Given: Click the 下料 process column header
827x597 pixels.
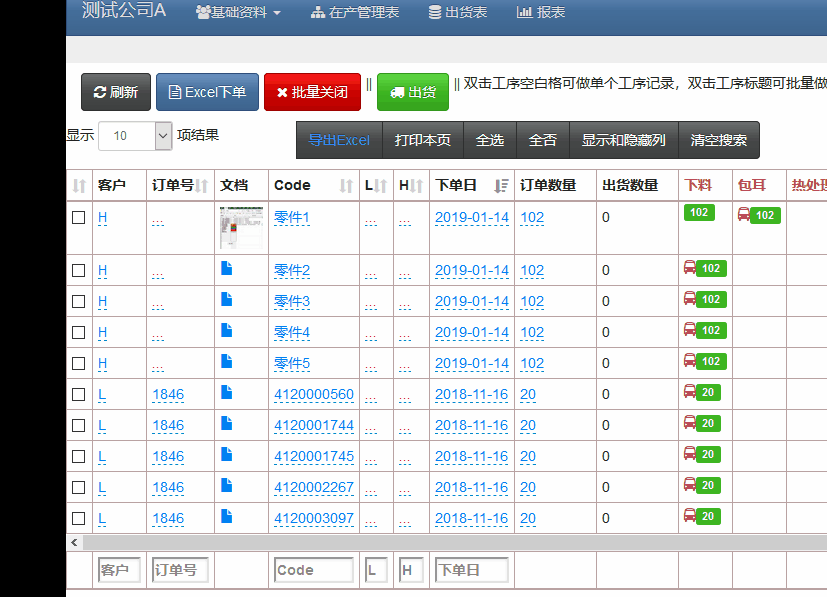Looking at the screenshot, I should click(x=698, y=186).
